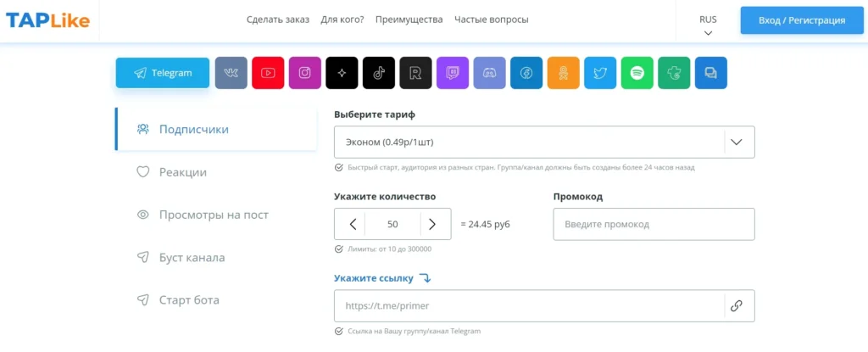Image resolution: width=868 pixels, height=352 pixels.
Task: Switch to the VK social network
Action: pos(231,73)
